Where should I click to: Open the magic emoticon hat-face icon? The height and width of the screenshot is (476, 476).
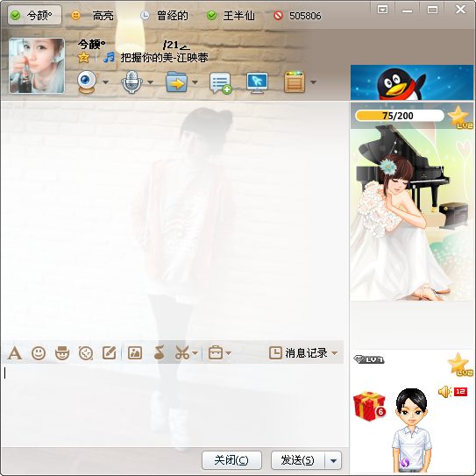(x=62, y=353)
